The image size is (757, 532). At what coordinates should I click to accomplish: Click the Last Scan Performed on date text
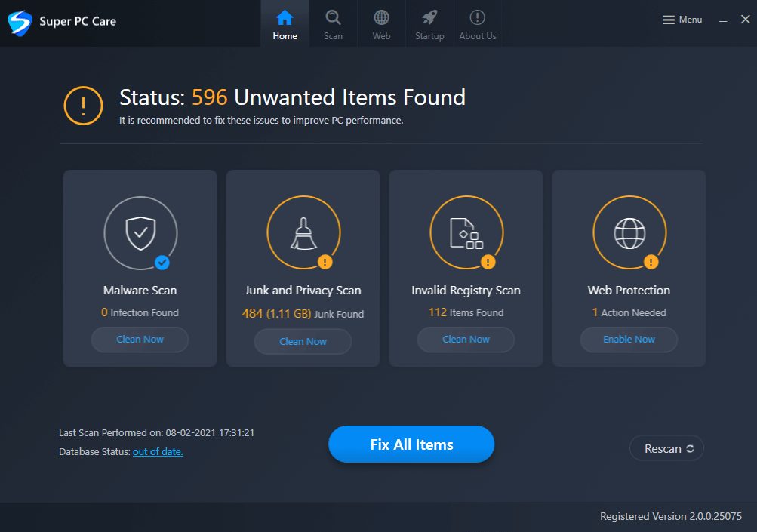pos(156,433)
